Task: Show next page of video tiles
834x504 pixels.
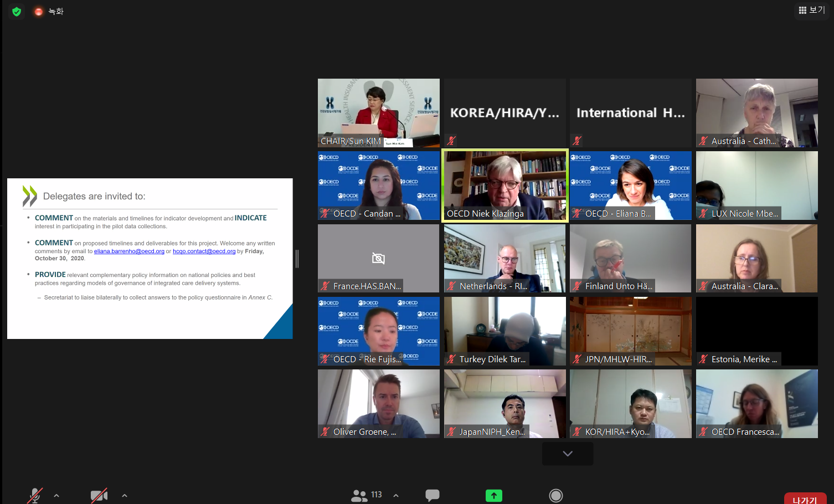Action: coord(568,454)
